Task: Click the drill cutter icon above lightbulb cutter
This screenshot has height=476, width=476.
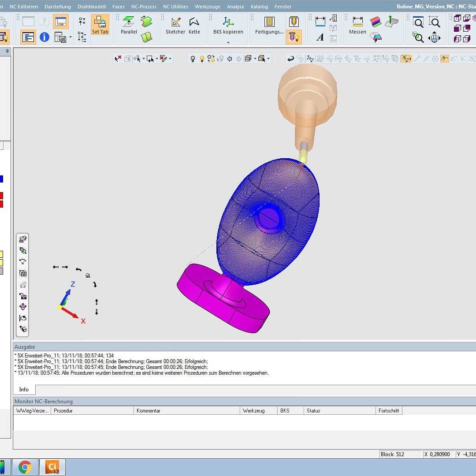Action: pyautogui.click(x=294, y=21)
